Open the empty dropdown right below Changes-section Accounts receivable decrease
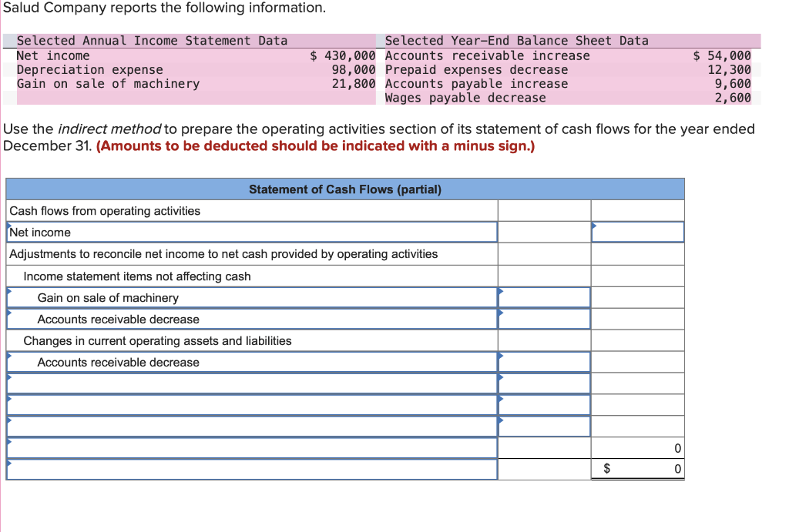The width and height of the screenshot is (789, 532). (252, 383)
